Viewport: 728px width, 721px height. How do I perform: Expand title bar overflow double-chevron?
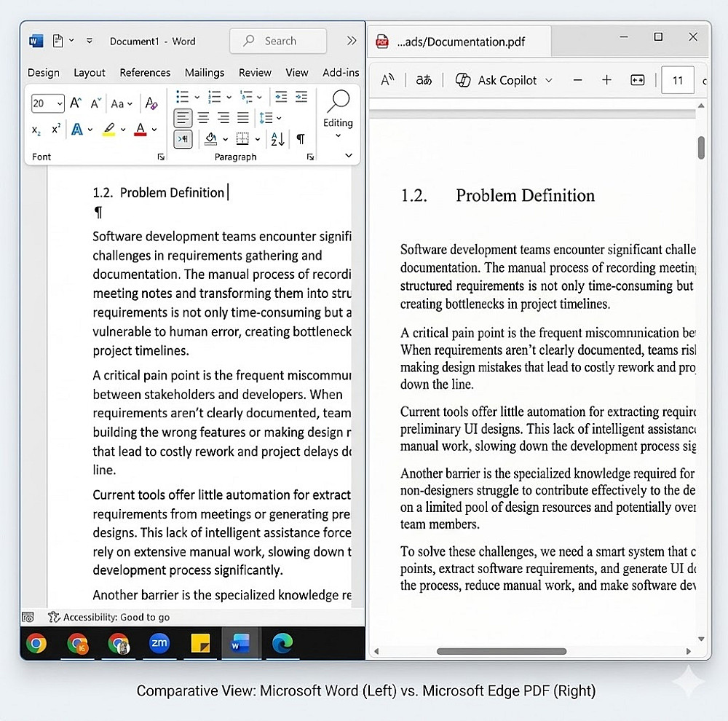coord(352,41)
